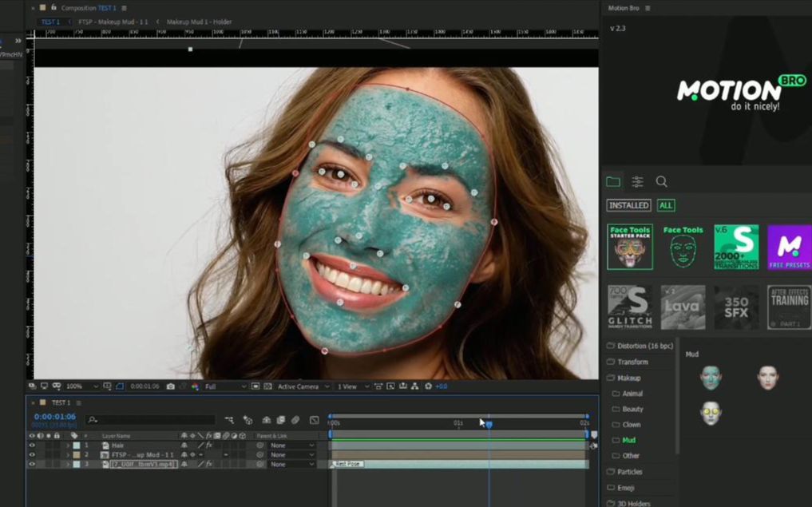Open Motion Bro settings sliders icon
The image size is (812, 507).
637,182
